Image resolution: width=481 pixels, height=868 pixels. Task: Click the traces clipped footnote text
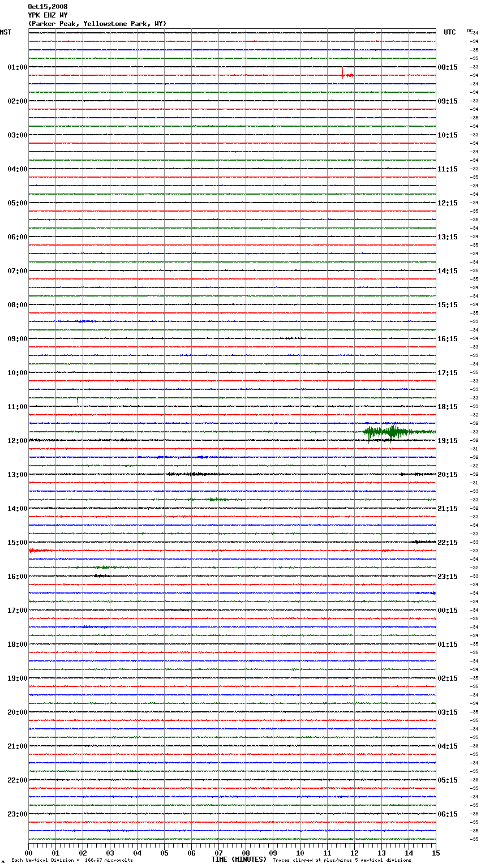[x=342, y=861]
